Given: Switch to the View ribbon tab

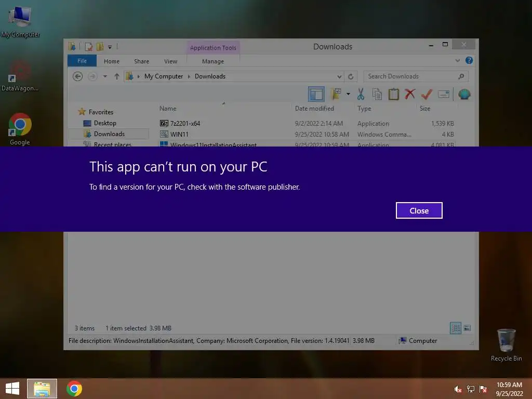Looking at the screenshot, I should [x=170, y=61].
